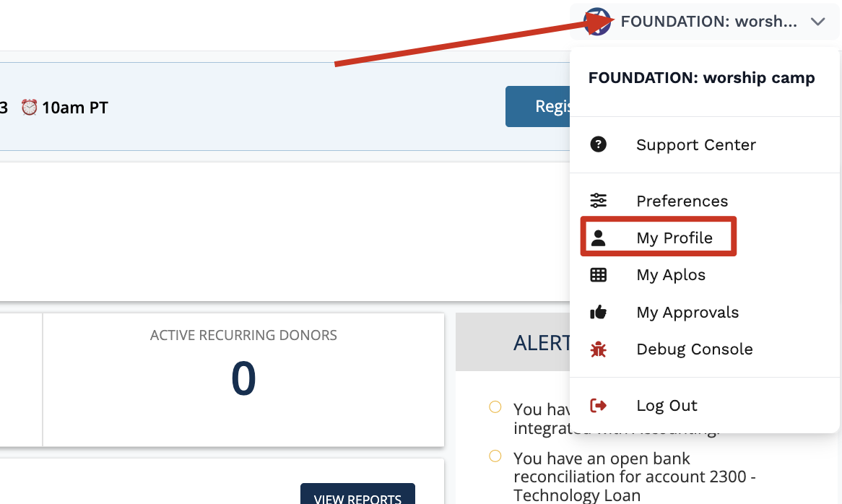
Task: Select the My Profile menu entry
Action: point(674,238)
